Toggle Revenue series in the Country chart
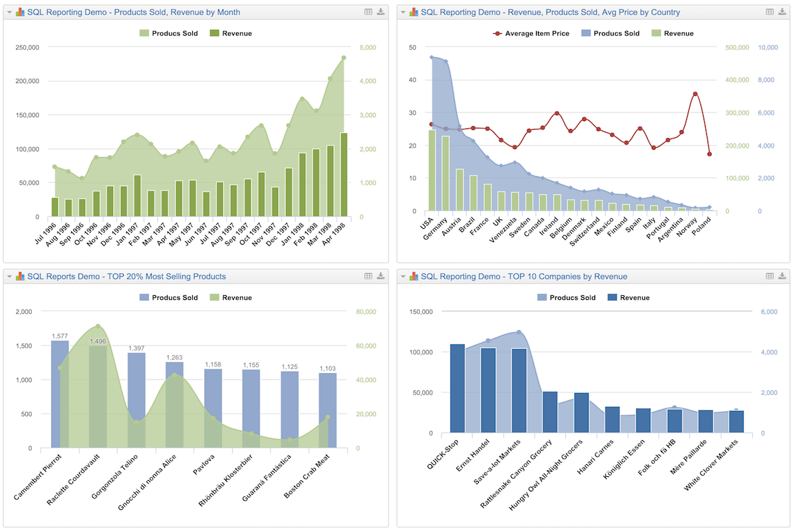 (x=672, y=33)
